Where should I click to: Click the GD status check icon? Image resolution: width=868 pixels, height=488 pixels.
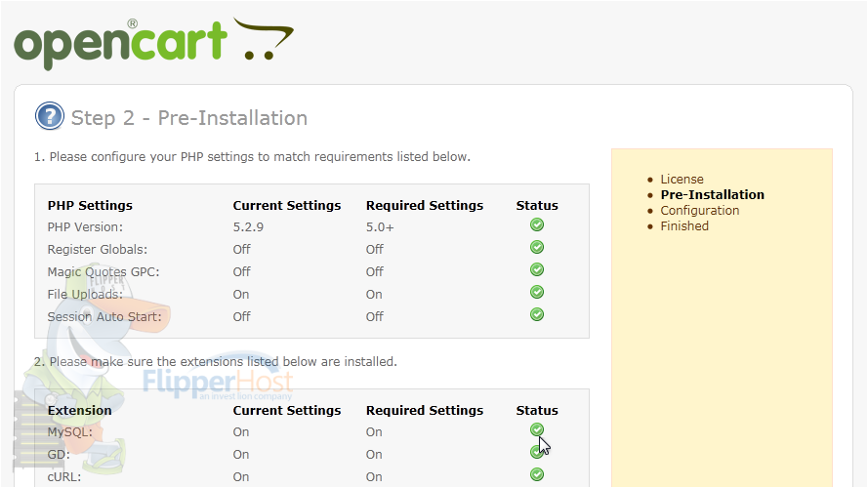click(536, 452)
